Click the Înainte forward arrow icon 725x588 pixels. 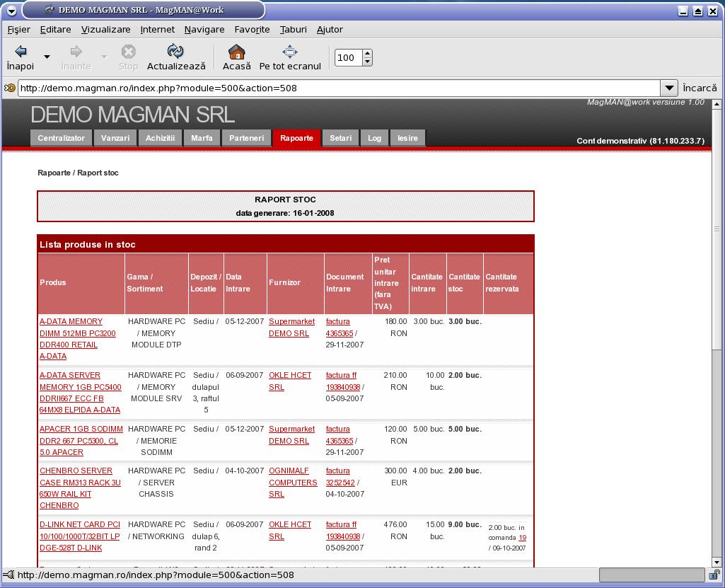[x=76, y=52]
